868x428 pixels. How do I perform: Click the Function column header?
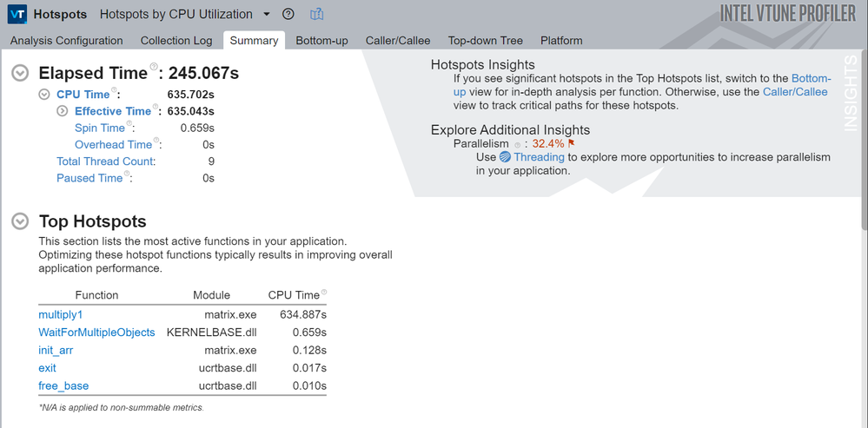tap(96, 294)
